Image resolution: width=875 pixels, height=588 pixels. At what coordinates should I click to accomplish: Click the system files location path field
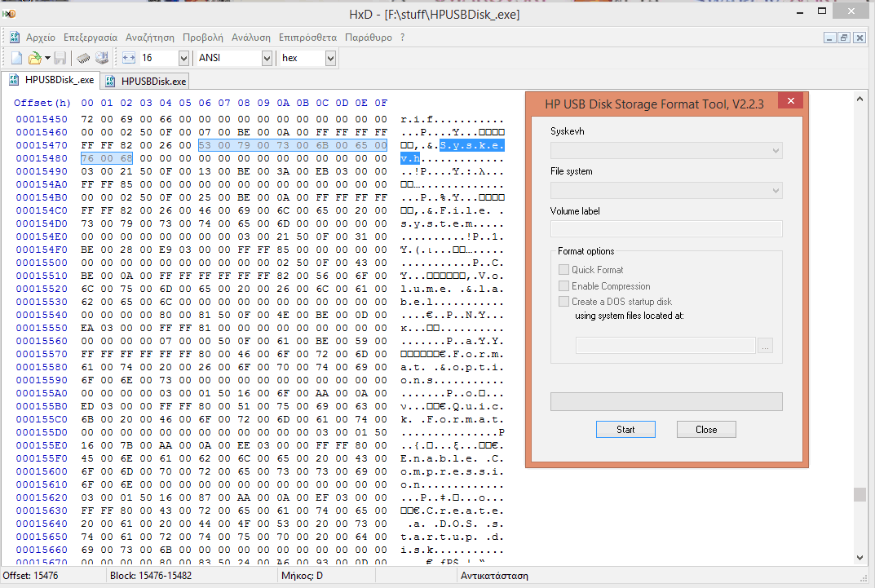(x=665, y=345)
